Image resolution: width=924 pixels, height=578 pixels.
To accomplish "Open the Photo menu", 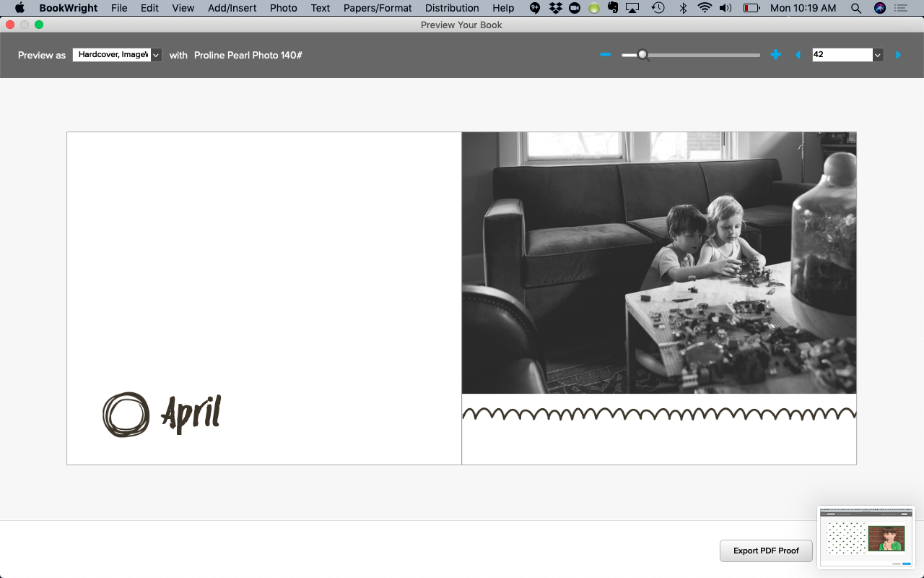I will [x=284, y=8].
